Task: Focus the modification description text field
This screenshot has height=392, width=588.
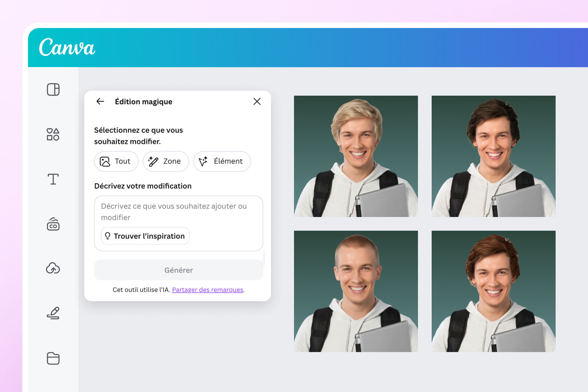Action: pos(178,212)
